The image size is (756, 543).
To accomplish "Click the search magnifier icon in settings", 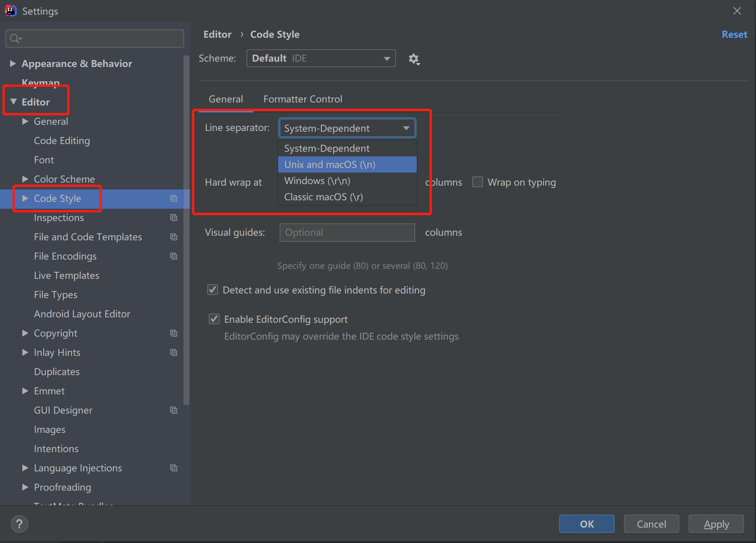I will click(x=15, y=39).
